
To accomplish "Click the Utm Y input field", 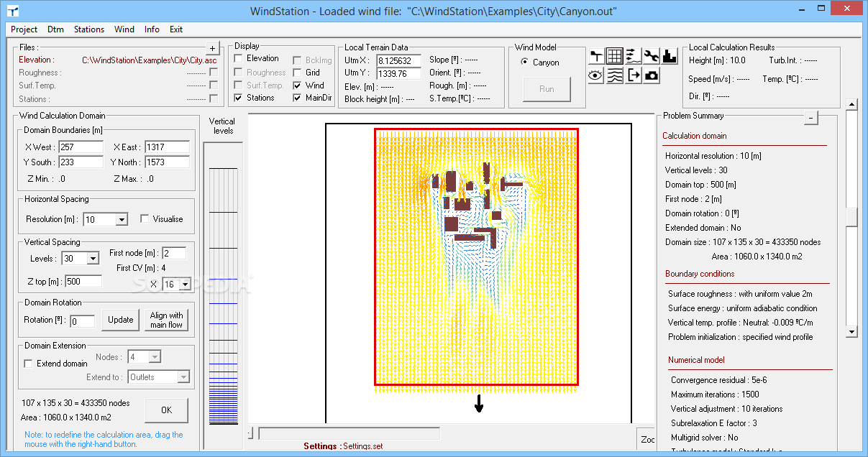I will tap(399, 73).
